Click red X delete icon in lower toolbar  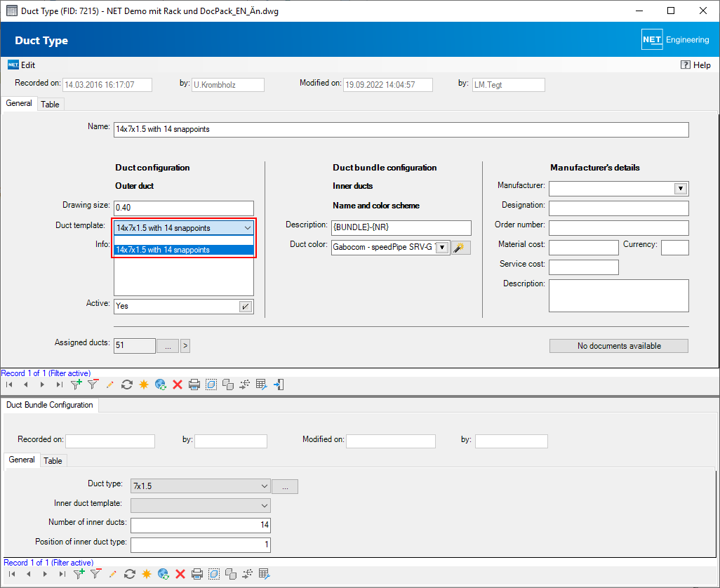(180, 574)
